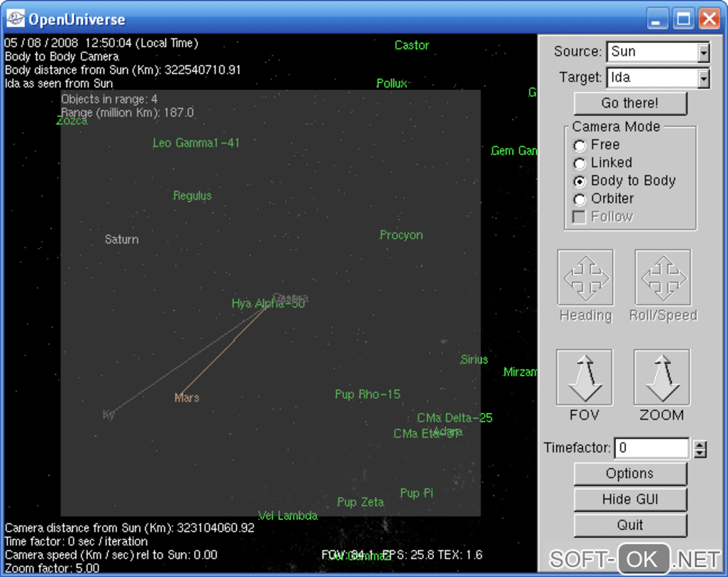This screenshot has width=728, height=577.
Task: Click the Saturn label in view
Action: (121, 240)
